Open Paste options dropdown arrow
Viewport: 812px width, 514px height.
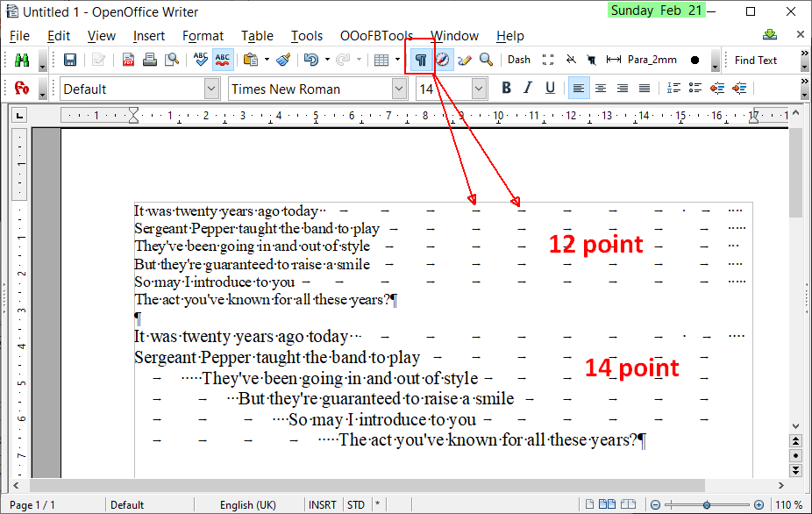pyautogui.click(x=267, y=61)
